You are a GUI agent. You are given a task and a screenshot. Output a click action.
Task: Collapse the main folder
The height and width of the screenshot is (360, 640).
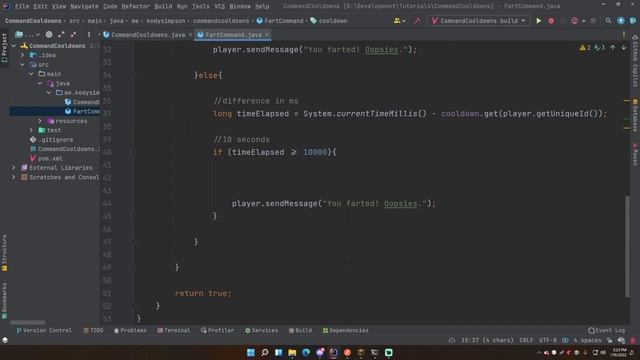[31, 74]
